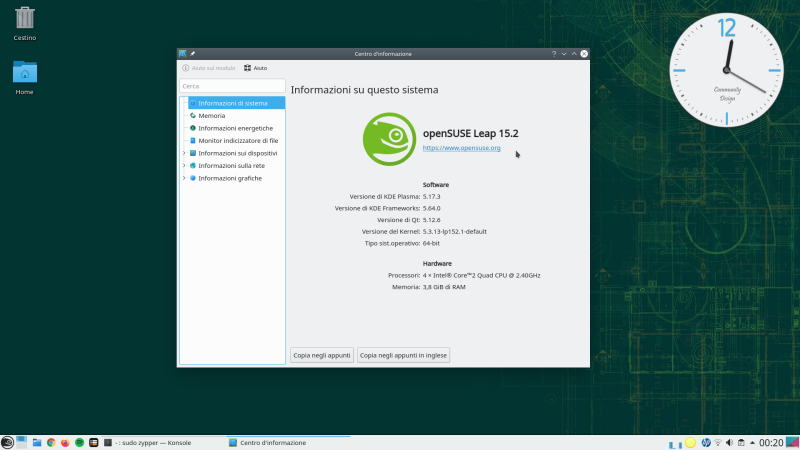800x450 pixels.
Task: Launch Google Chrome from taskbar
Action: 51,442
